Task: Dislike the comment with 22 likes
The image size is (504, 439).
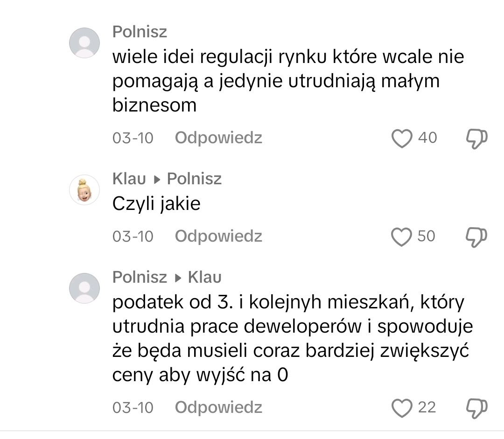Action: click(x=477, y=408)
